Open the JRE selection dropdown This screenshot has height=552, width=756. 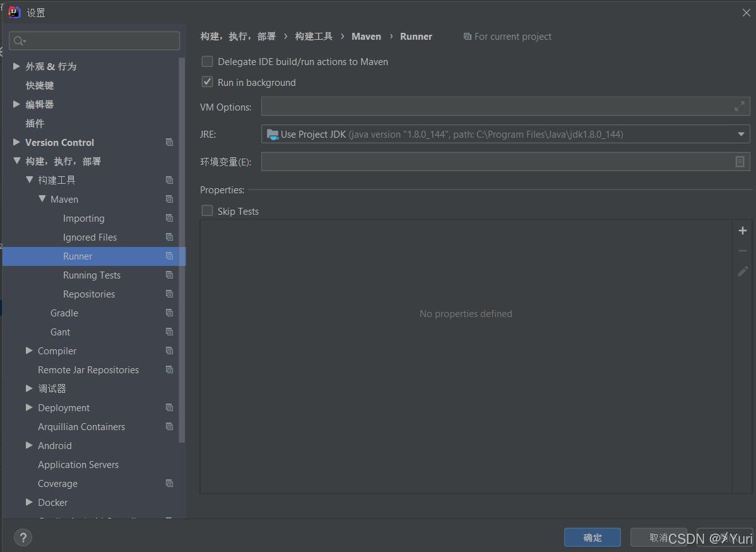coord(740,134)
